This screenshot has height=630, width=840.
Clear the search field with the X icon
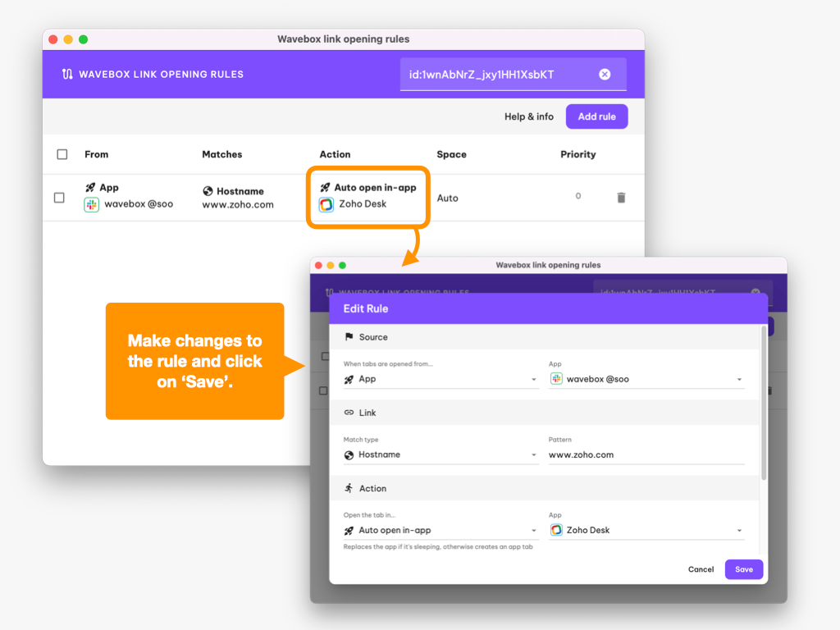605,75
